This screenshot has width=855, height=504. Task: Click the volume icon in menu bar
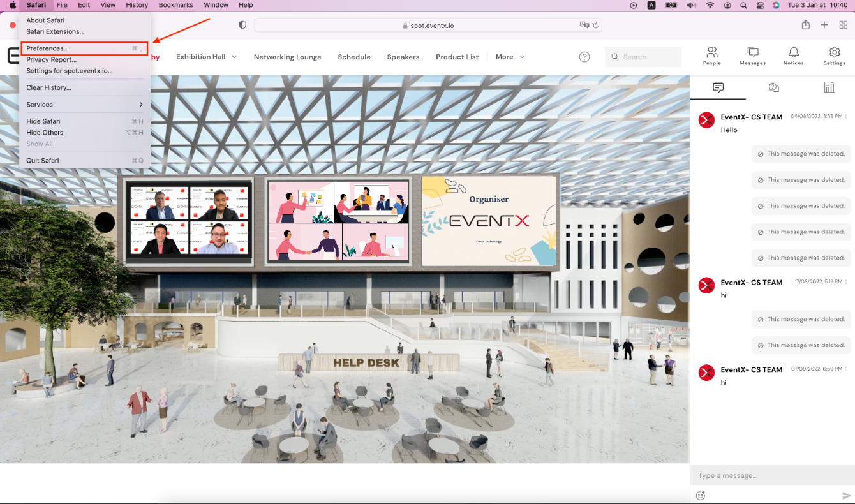coord(690,5)
